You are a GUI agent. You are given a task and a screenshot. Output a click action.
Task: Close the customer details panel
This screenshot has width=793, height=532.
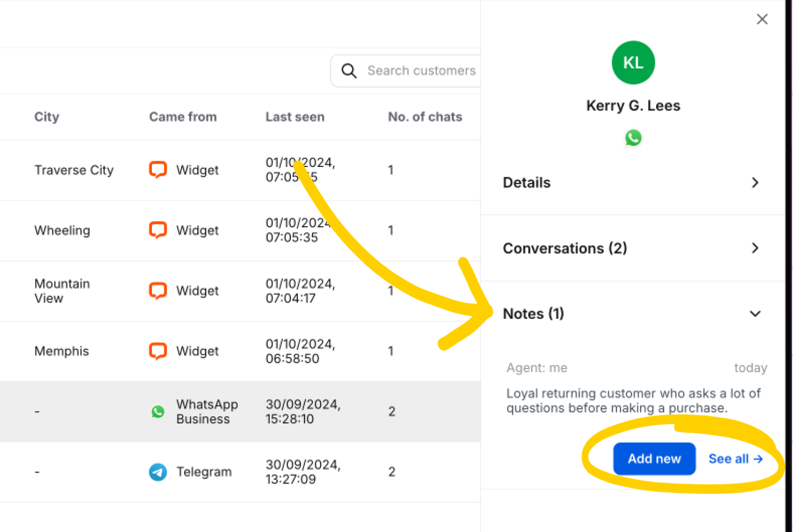tap(762, 19)
